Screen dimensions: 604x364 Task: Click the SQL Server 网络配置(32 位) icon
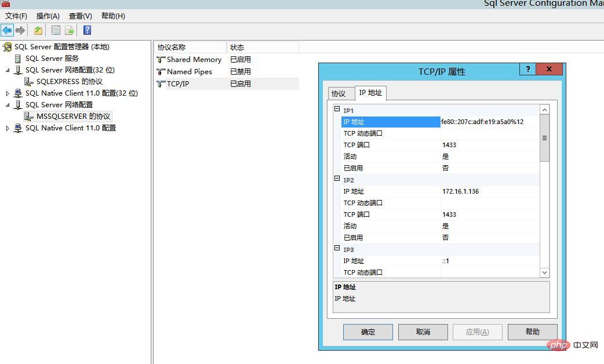[x=18, y=70]
